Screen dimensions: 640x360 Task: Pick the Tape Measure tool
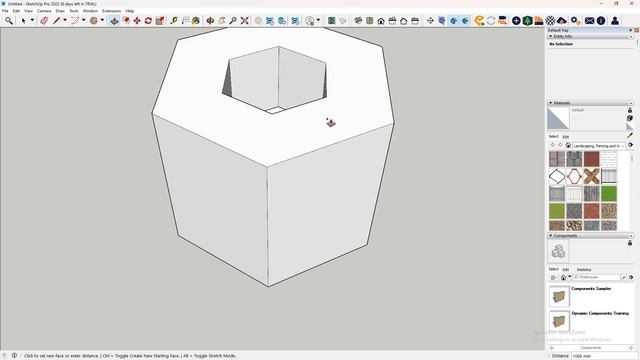[174, 20]
